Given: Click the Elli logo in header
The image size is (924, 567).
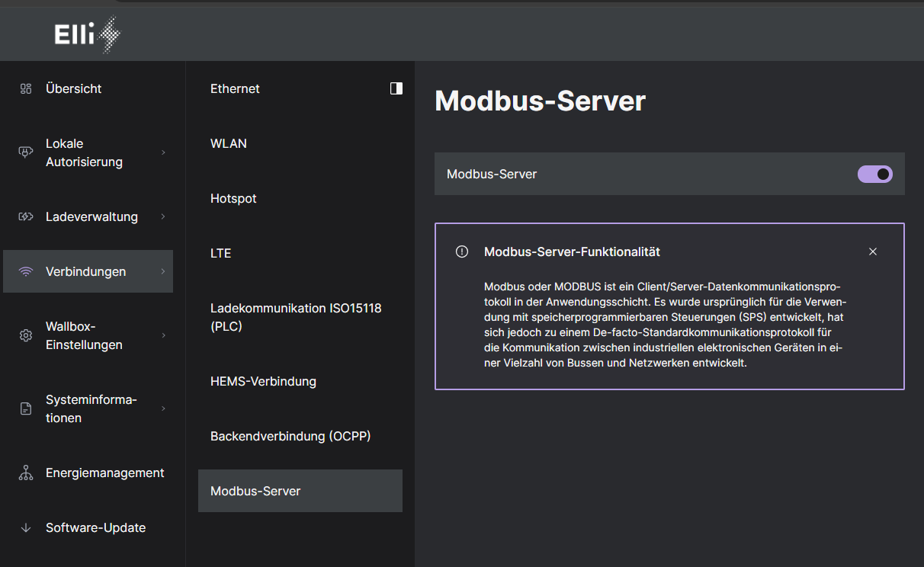Looking at the screenshot, I should coord(87,34).
